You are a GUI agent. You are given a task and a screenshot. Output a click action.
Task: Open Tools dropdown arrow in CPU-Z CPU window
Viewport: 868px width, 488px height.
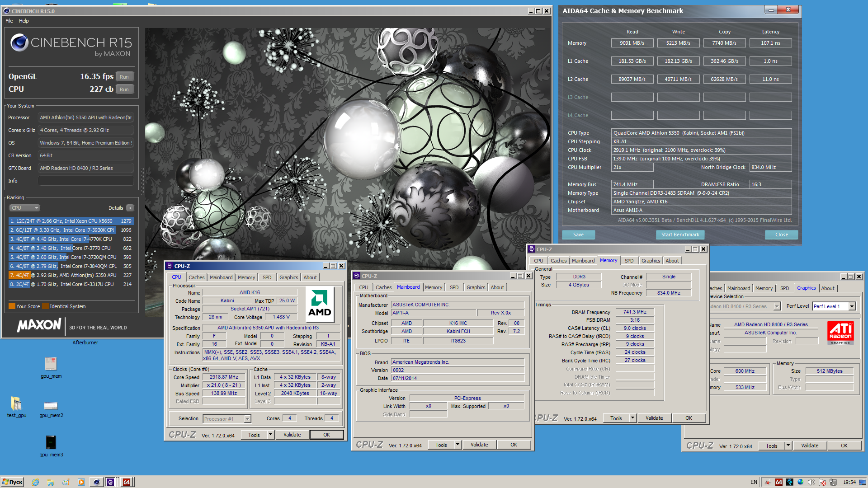(270, 435)
